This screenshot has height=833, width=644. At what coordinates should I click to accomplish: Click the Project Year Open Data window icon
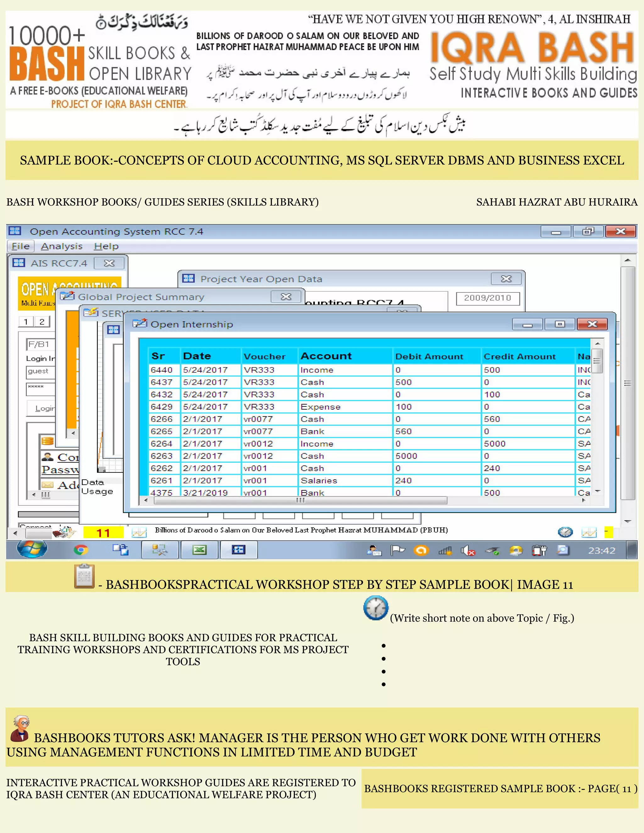coord(188,279)
